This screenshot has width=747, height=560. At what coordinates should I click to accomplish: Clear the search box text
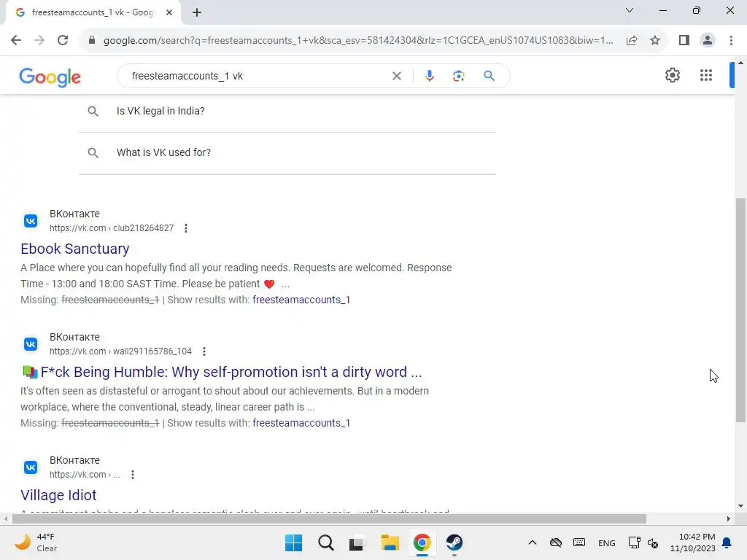point(396,76)
